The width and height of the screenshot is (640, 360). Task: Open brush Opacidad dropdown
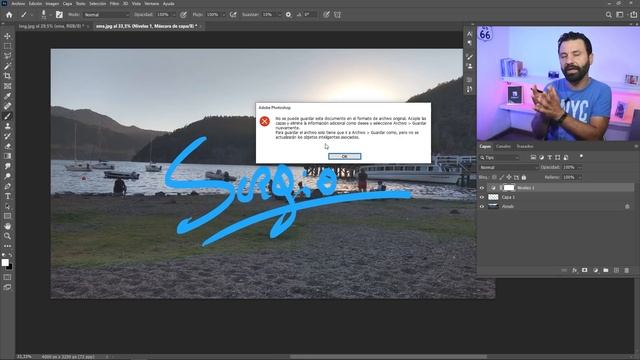173,15
